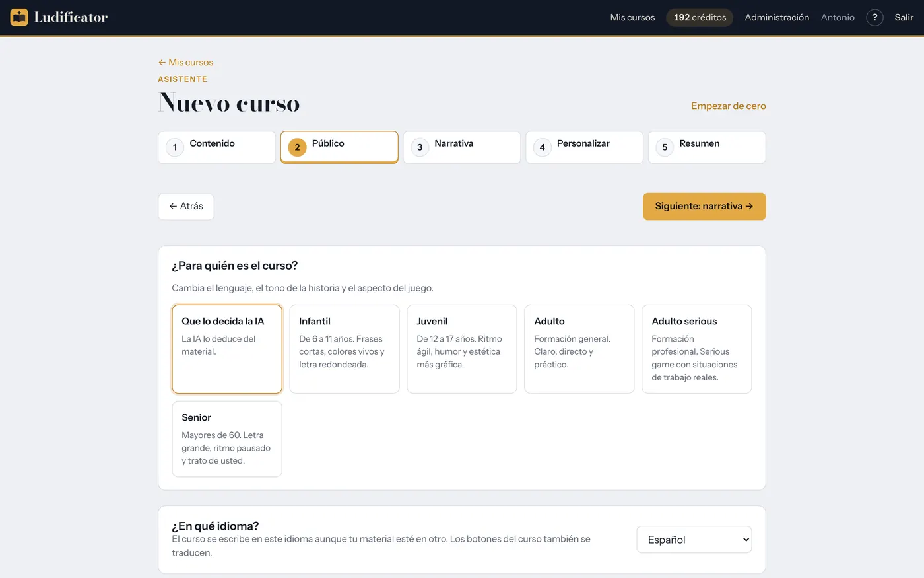The height and width of the screenshot is (578, 924).
Task: Log out using Salir
Action: (x=904, y=18)
